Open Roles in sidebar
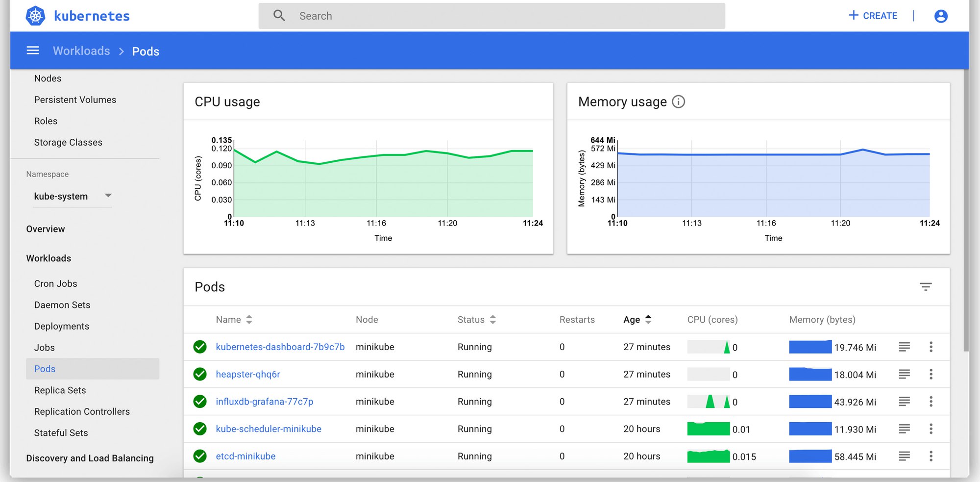 (x=46, y=121)
